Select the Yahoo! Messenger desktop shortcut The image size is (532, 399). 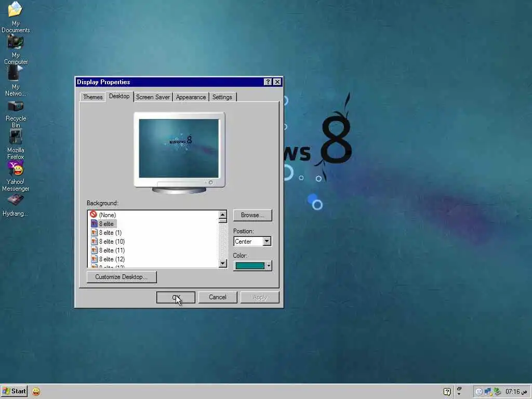click(15, 177)
